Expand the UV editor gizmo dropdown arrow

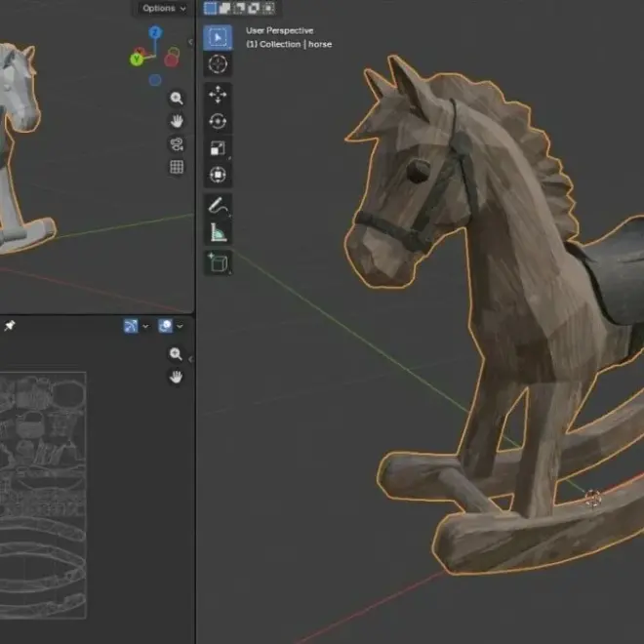coord(145,326)
